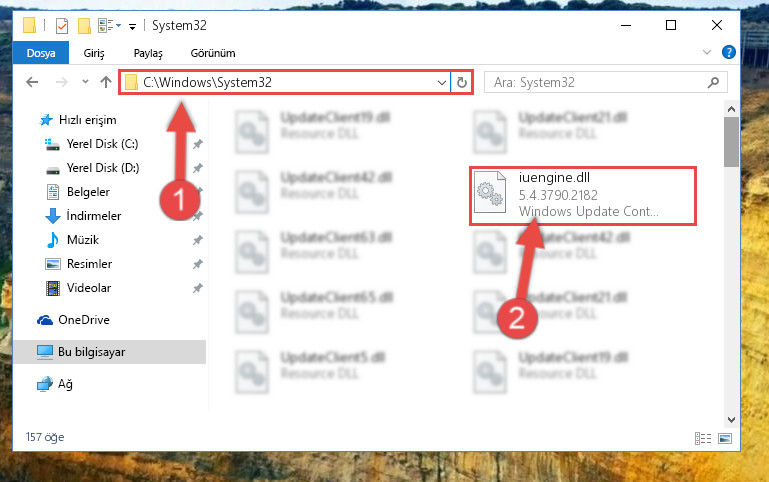Click the back navigation arrow
The image size is (769, 482).
[x=32, y=82]
